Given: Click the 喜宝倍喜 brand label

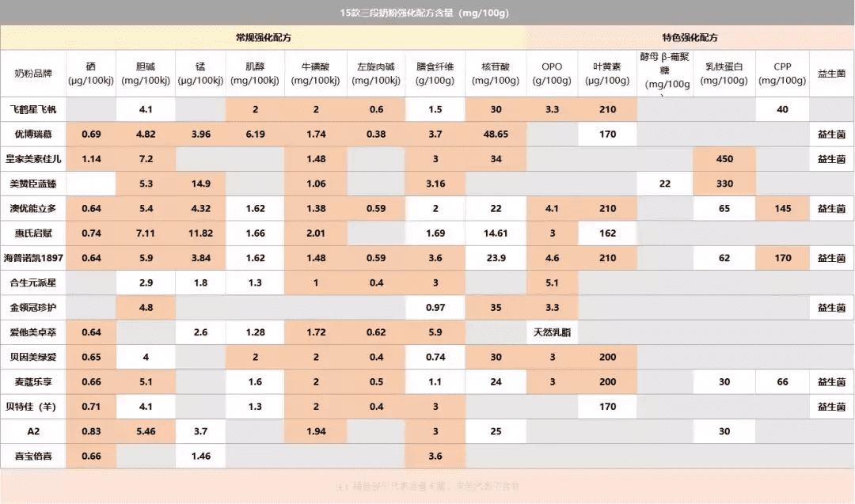Looking at the screenshot, I should coord(33,457).
